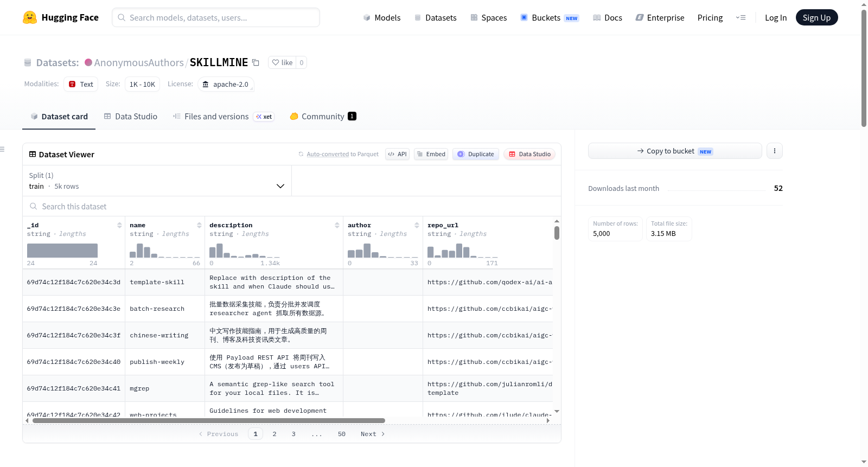The image size is (868, 467).
Task: Select the id cell ending 34c3d
Action: tap(74, 282)
